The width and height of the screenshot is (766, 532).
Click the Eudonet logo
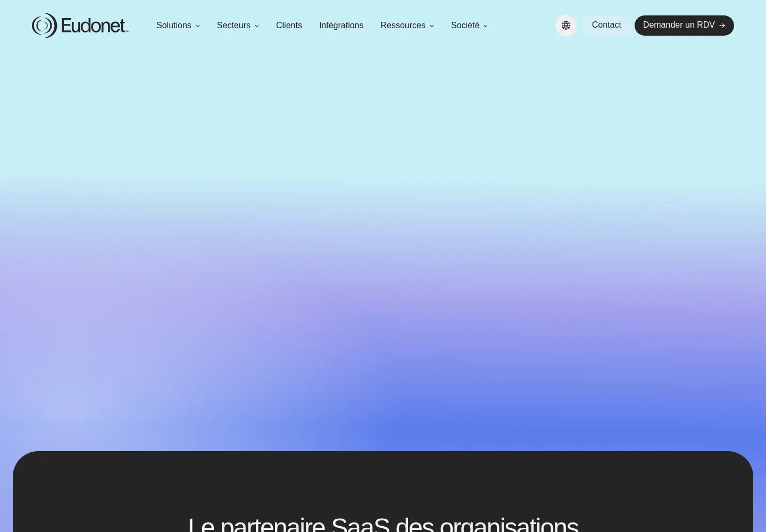point(80,26)
